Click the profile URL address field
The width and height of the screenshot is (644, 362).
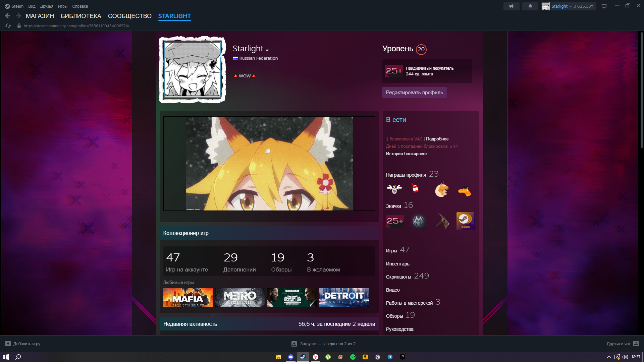(76, 26)
